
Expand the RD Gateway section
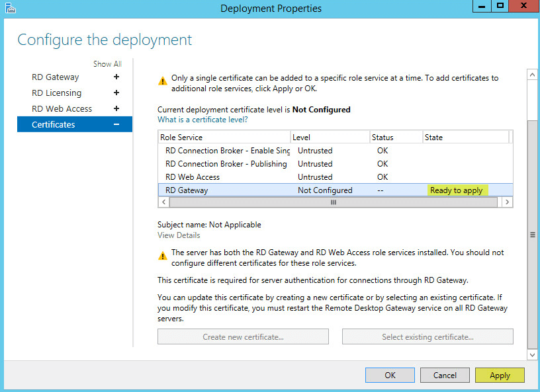point(116,77)
